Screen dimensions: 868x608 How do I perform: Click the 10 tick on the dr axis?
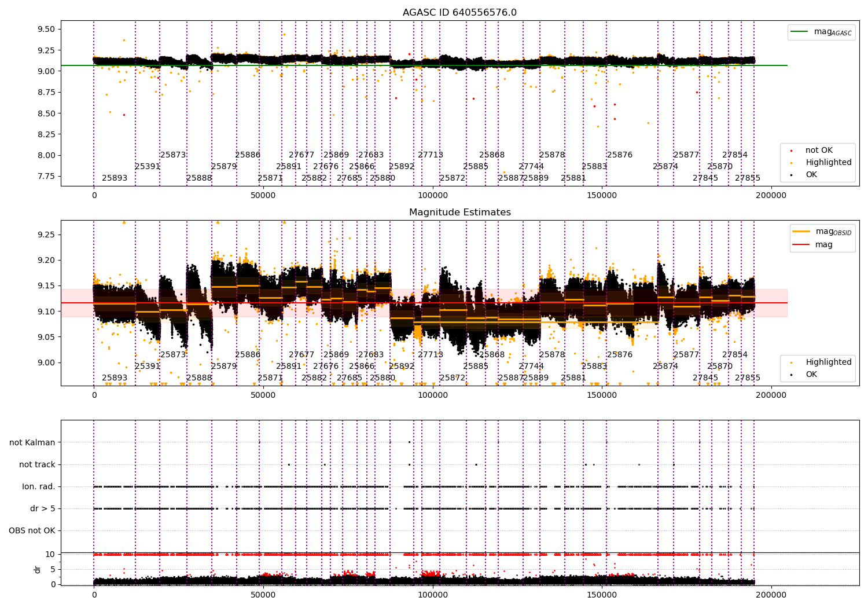pos(50,554)
